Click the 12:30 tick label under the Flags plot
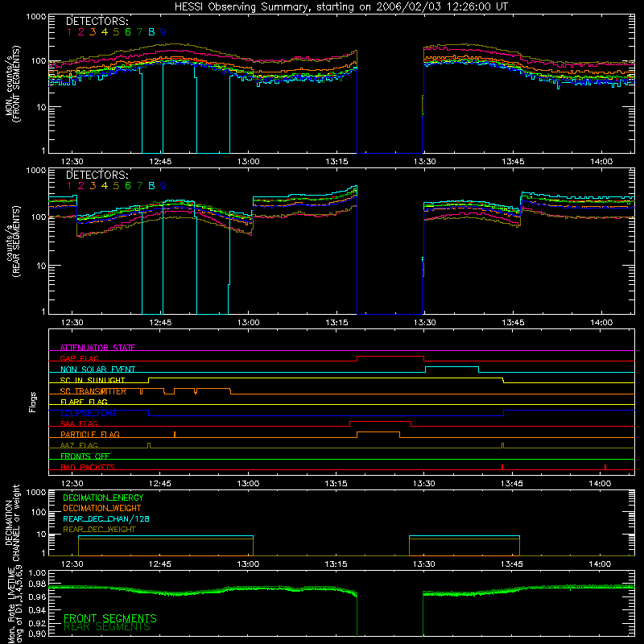 tap(72, 484)
